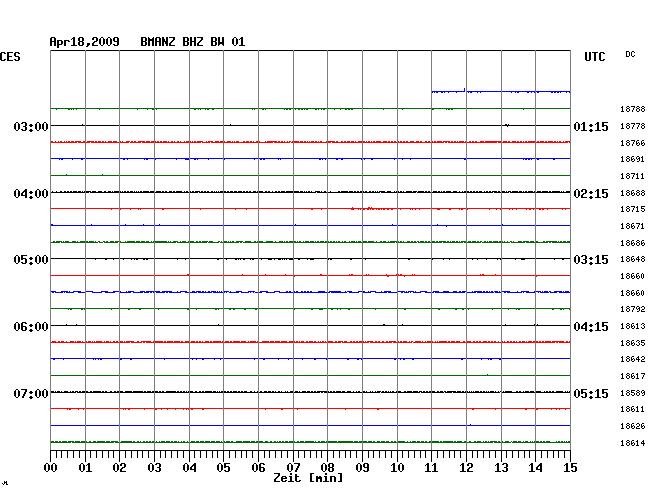Click the DC value '18691'

(633, 159)
